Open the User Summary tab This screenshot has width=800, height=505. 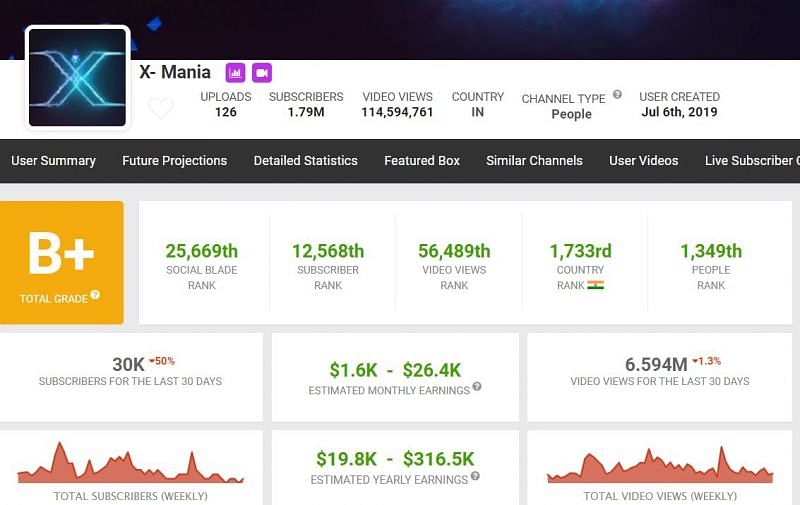54,161
